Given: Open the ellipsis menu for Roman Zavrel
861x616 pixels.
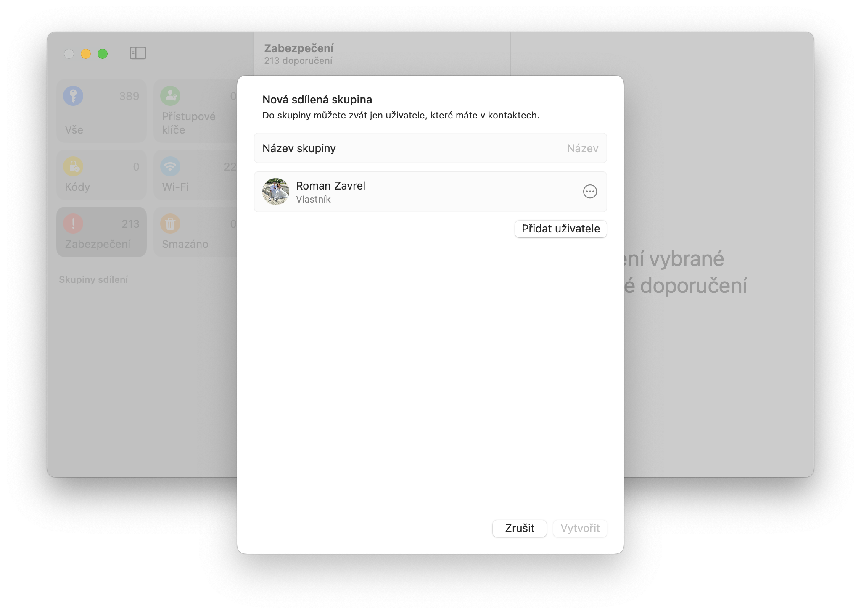Looking at the screenshot, I should 590,192.
